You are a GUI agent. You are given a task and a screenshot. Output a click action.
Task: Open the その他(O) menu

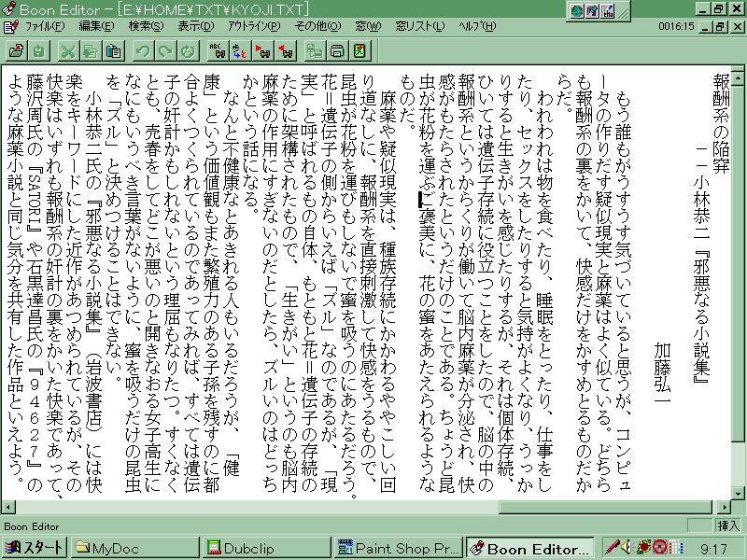317,26
